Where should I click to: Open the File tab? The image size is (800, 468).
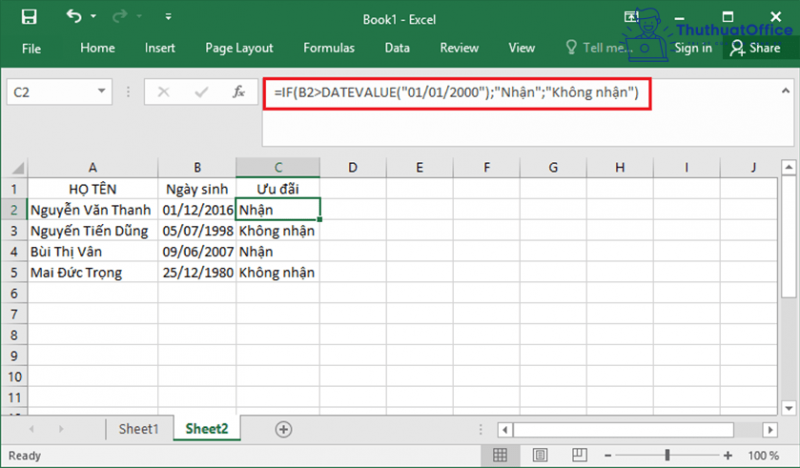pos(31,48)
